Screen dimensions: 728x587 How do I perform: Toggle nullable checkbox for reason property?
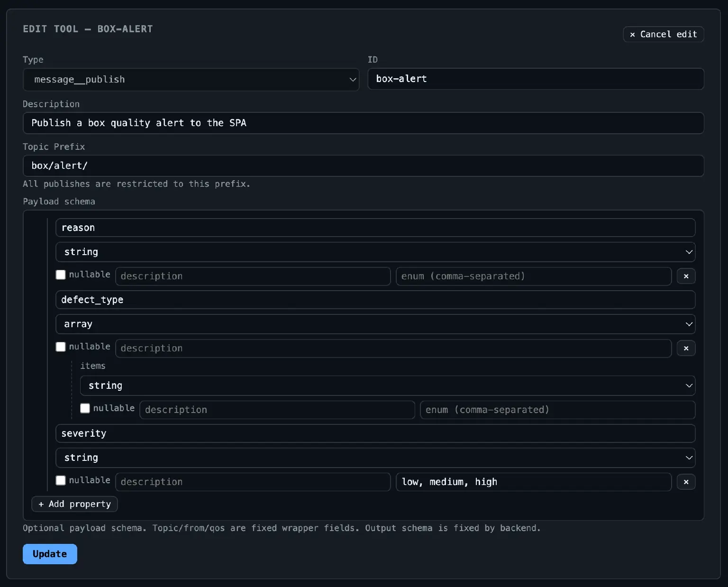[61, 275]
